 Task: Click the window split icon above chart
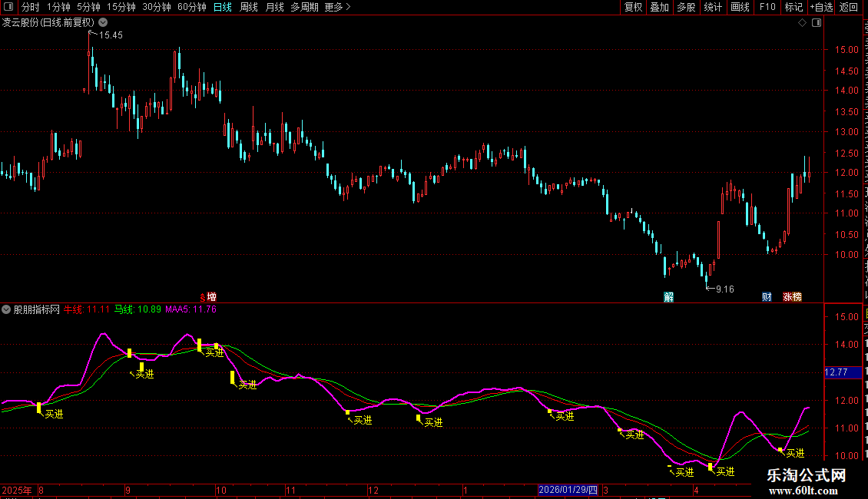pos(817,23)
